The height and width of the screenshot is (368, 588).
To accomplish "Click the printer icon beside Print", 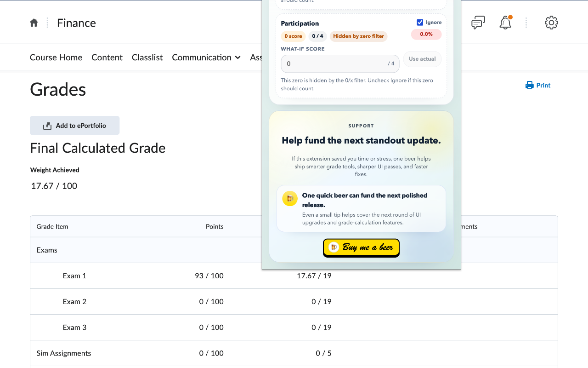I will (x=530, y=86).
